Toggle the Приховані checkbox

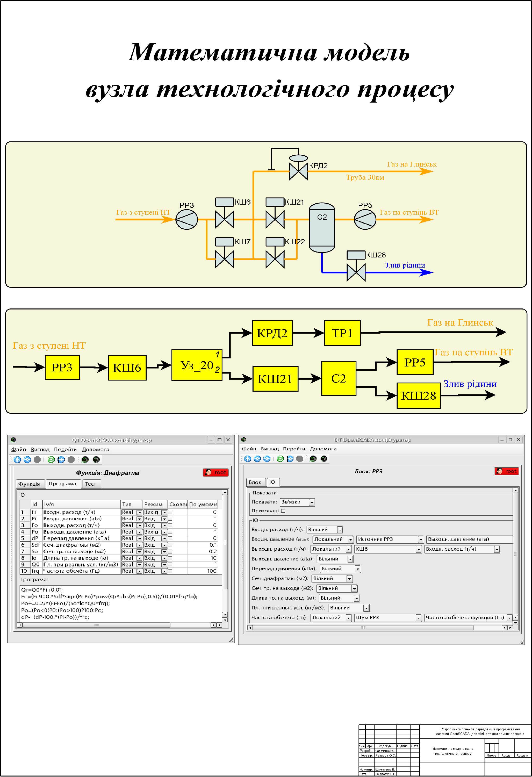[283, 511]
